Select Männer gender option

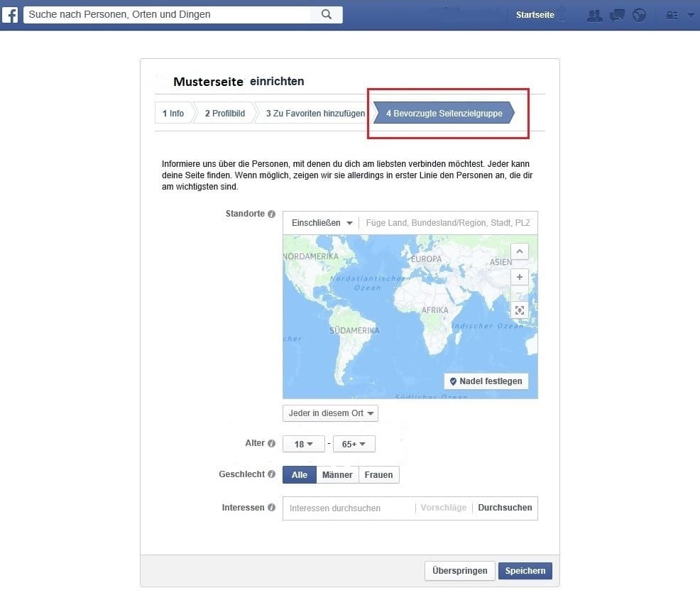[337, 475]
